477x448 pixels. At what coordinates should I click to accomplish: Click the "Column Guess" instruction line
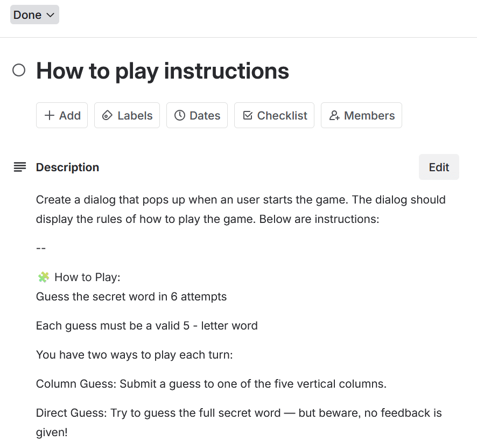(211, 384)
